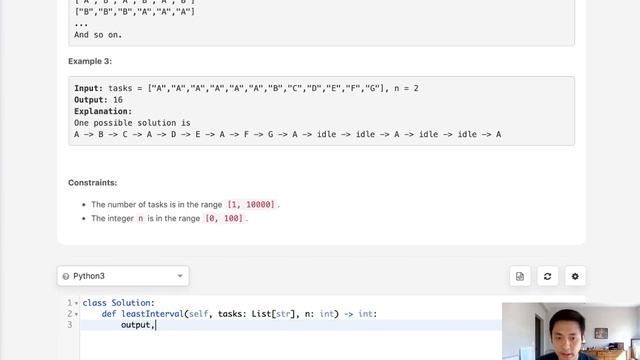The height and width of the screenshot is (360, 640).
Task: Click the "leastInterval" function name
Action: pos(152,314)
